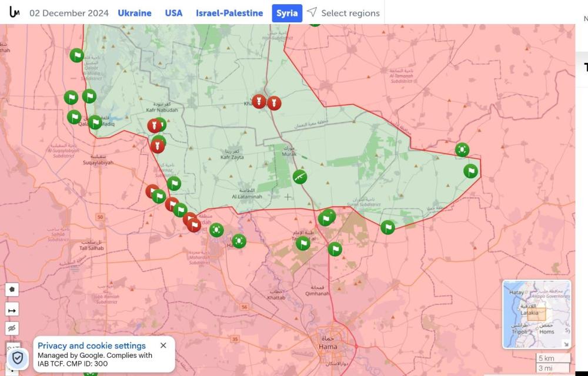Open the green flag covering the Qalaat al-Madiq town label
This screenshot has height=376, width=588.
click(95, 122)
